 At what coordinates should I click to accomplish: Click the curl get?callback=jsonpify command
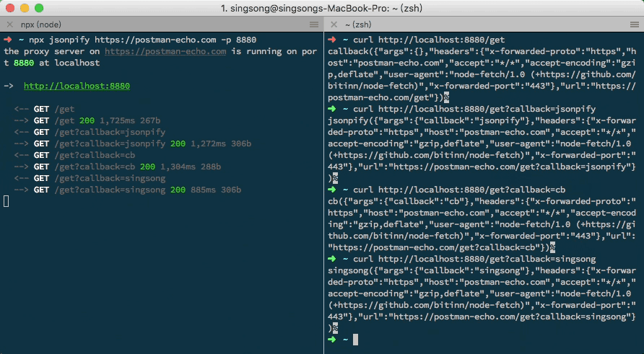tap(474, 109)
